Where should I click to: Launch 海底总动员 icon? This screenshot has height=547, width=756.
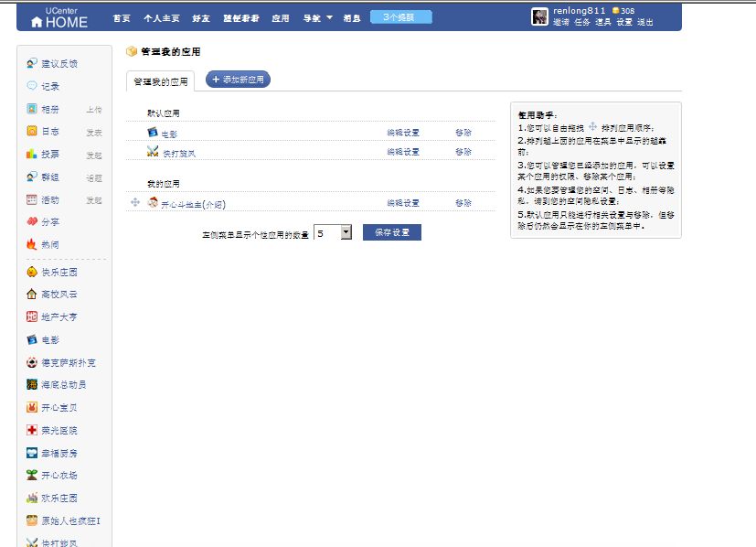32,384
